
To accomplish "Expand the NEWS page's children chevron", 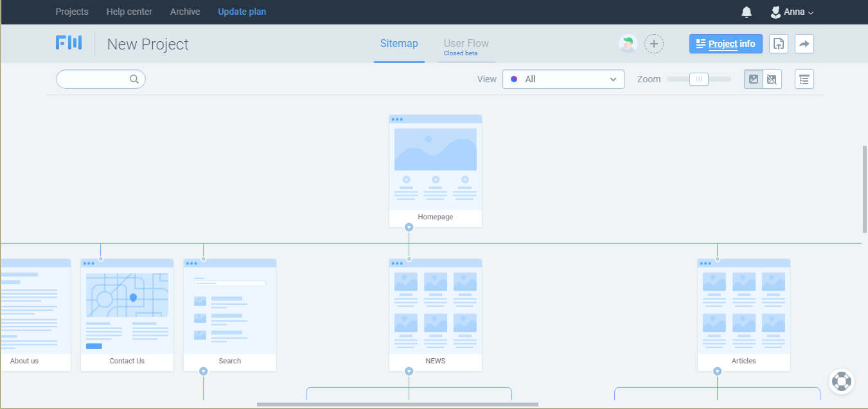I will (409, 371).
